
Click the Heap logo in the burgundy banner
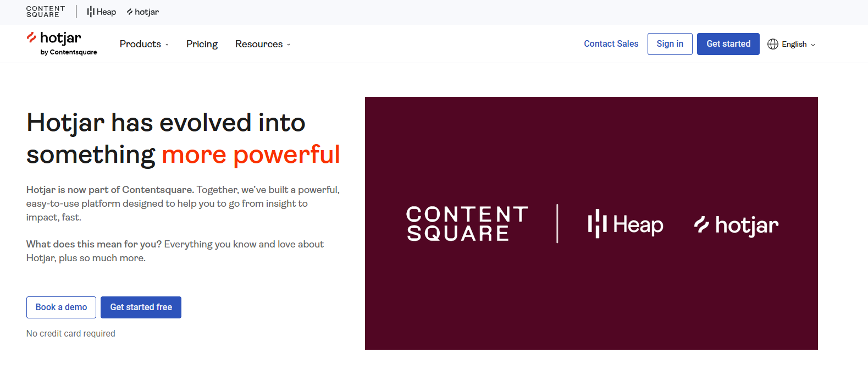pyautogui.click(x=626, y=224)
